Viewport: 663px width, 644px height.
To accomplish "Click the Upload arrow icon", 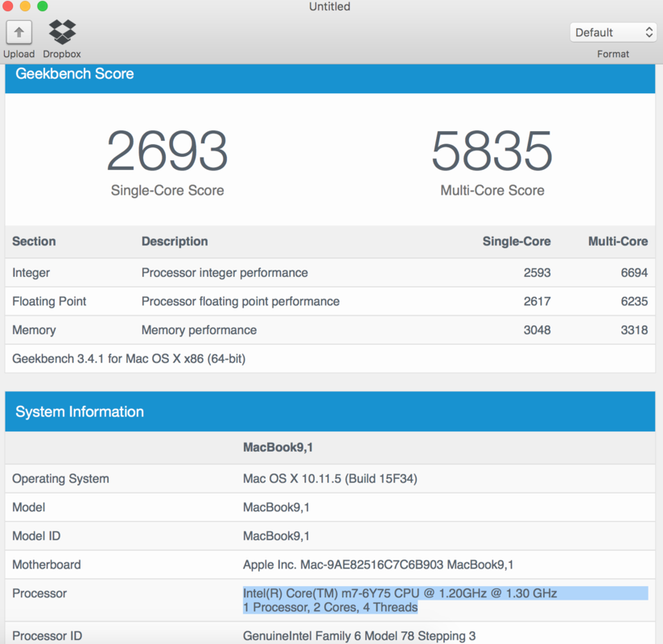I will [x=19, y=32].
